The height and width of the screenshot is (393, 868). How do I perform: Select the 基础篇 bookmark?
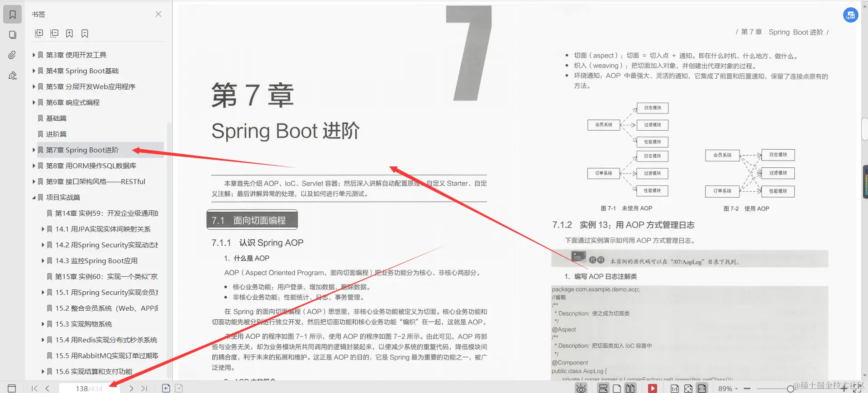56,118
